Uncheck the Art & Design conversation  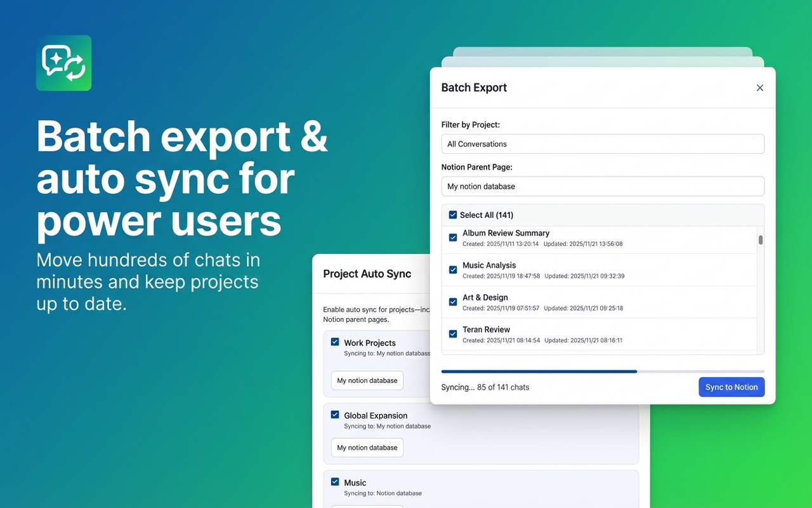(452, 302)
